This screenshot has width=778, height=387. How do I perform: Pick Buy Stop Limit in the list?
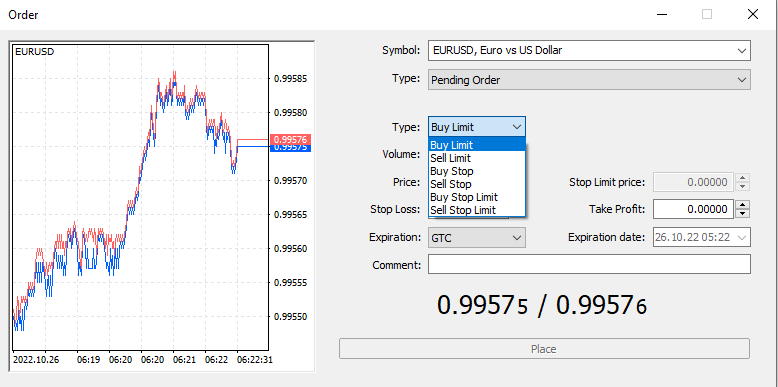pos(476,197)
